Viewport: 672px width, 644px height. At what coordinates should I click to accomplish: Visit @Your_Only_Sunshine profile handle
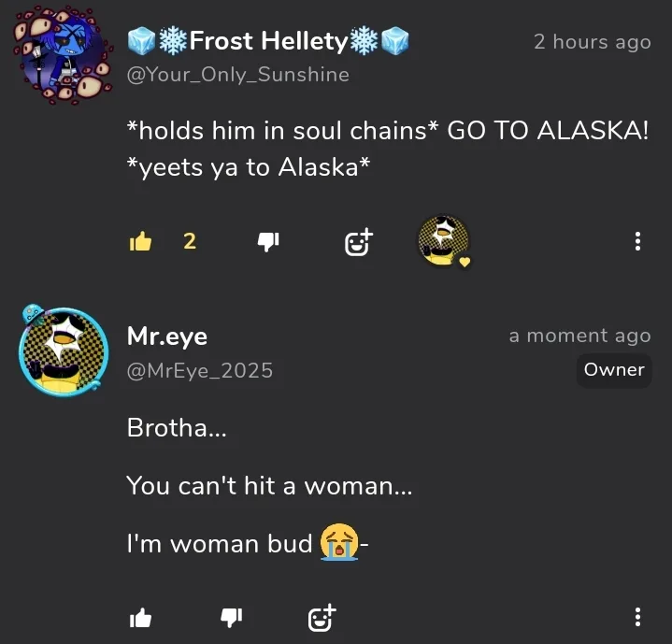coord(237,75)
